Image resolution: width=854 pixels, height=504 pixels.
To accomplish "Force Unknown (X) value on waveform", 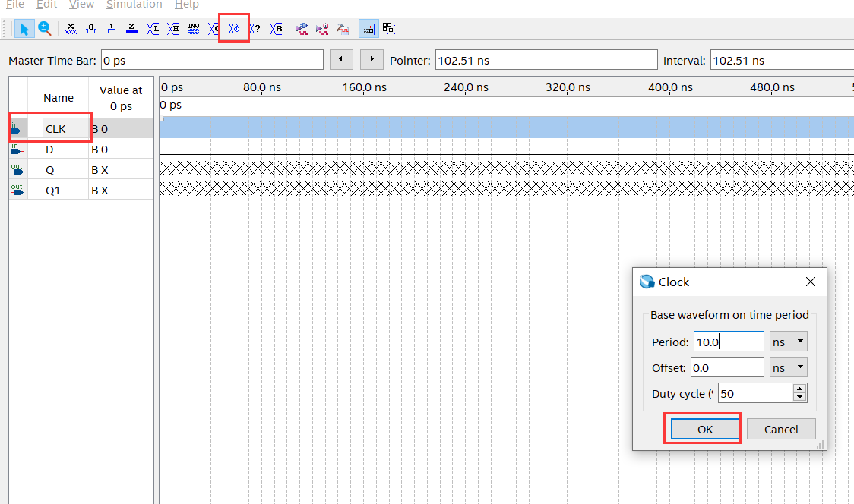I will [x=70, y=29].
